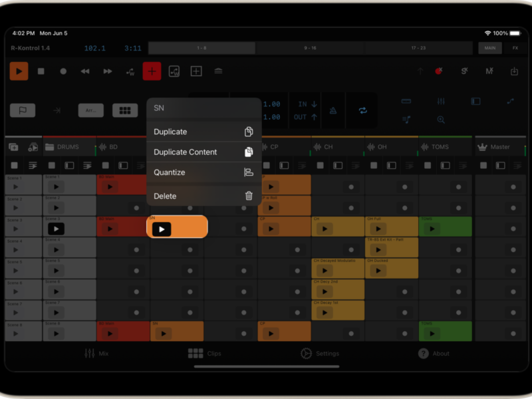Select the OH track header
This screenshot has width=532, height=399.
(x=392, y=147)
